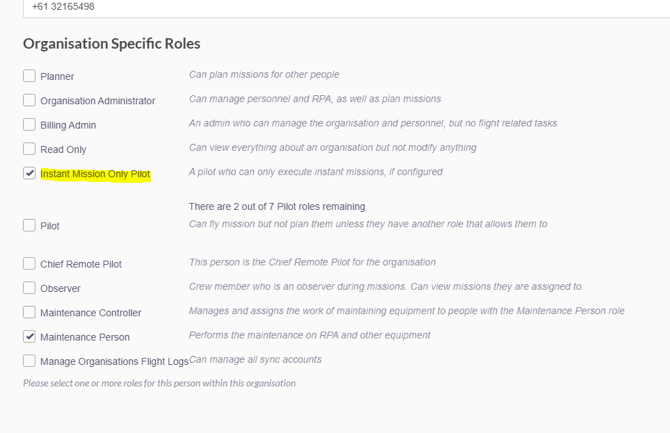Click the Maintenance Controller label text

click(91, 313)
